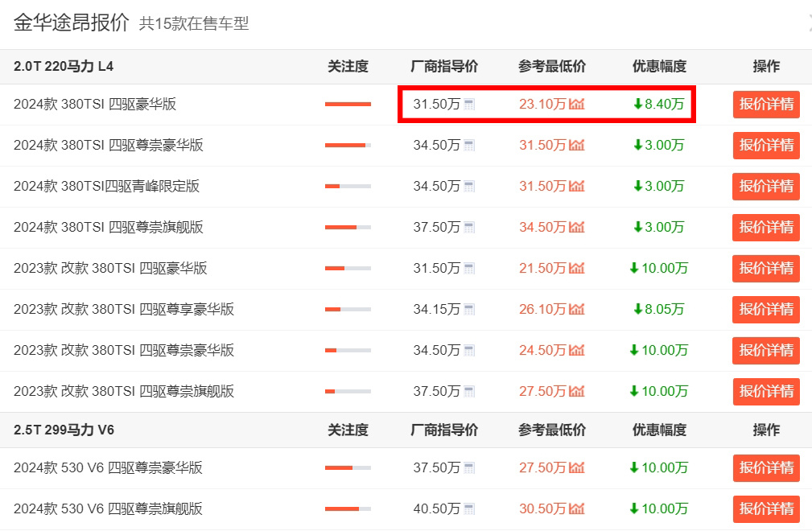The height and width of the screenshot is (531, 812).
Task: Click 报价详情 for 2023款 改款 四驱豪华版
Action: point(766,269)
